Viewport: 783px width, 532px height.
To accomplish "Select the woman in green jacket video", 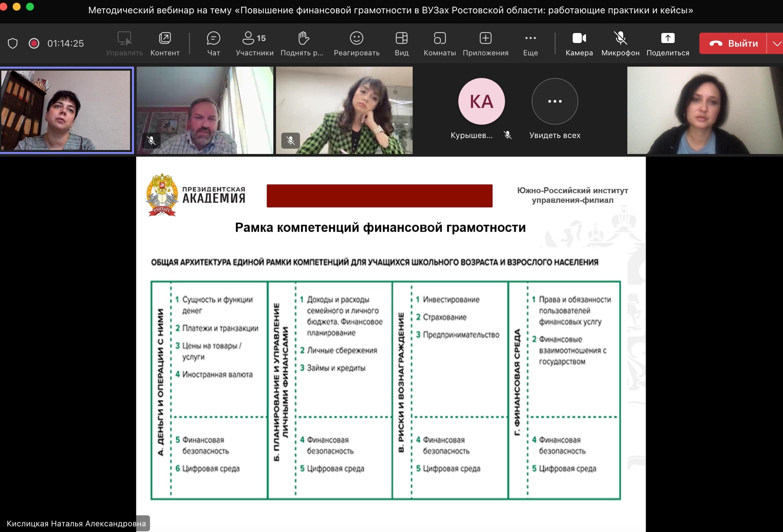I will click(x=344, y=110).
